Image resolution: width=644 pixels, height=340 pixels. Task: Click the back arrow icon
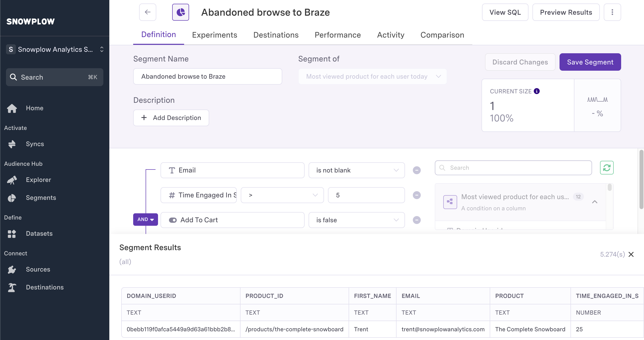pyautogui.click(x=148, y=12)
